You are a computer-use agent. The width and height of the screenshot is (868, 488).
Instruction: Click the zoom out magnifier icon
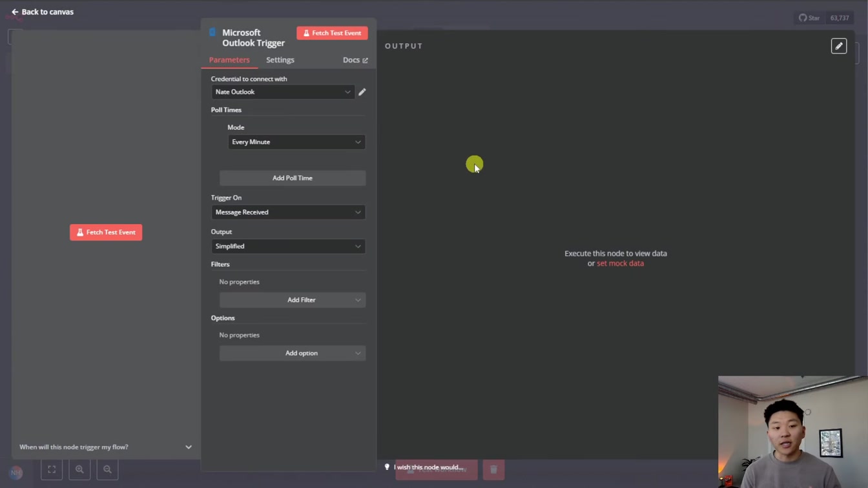click(107, 470)
